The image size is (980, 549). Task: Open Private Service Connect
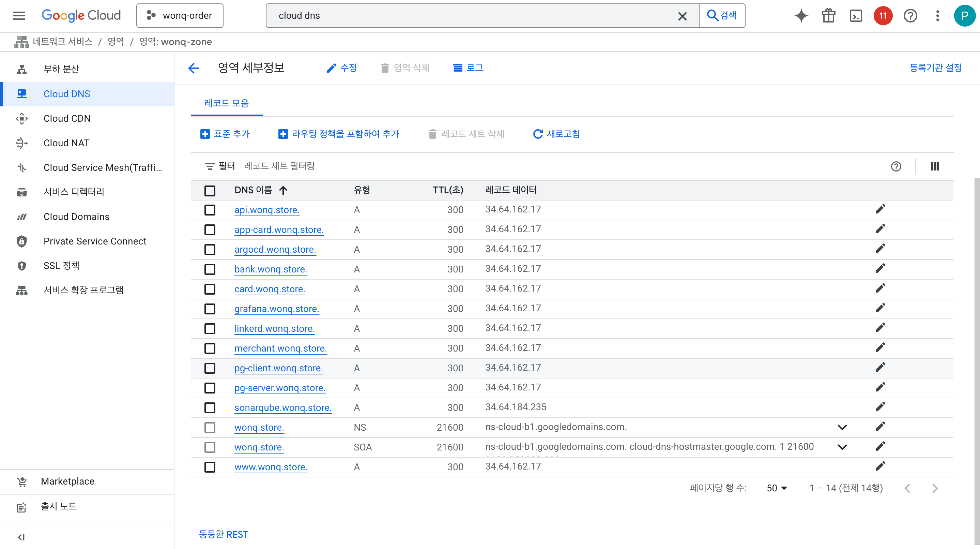tap(95, 241)
